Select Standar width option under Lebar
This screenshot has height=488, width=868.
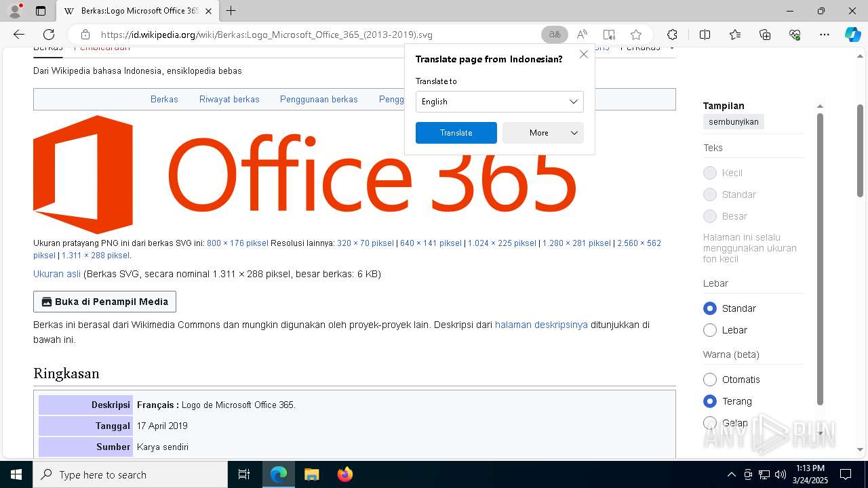(x=710, y=308)
